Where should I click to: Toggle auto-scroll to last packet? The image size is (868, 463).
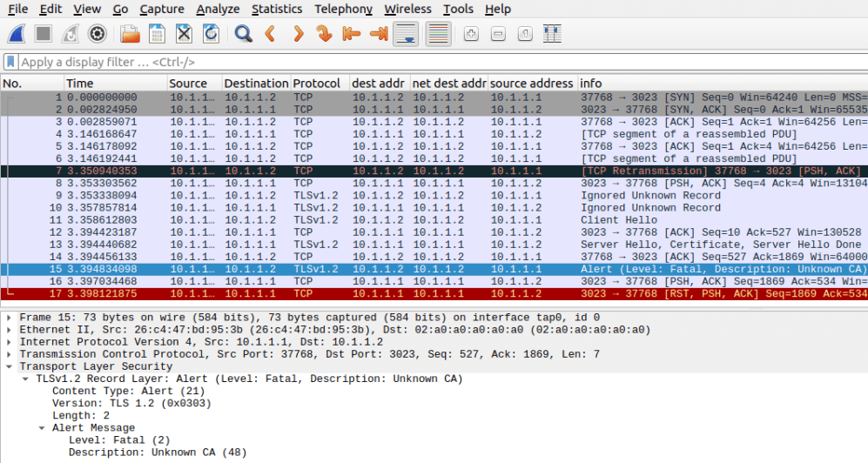pyautogui.click(x=404, y=34)
